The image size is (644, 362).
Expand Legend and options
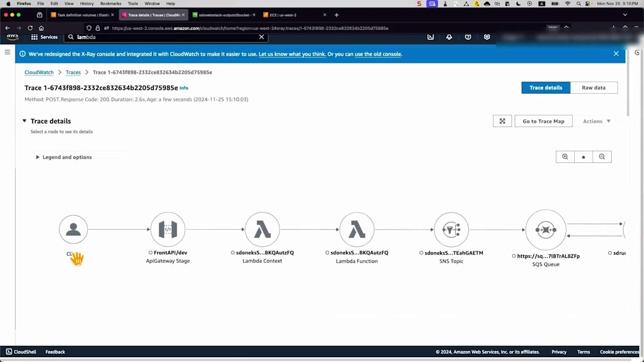[63, 157]
